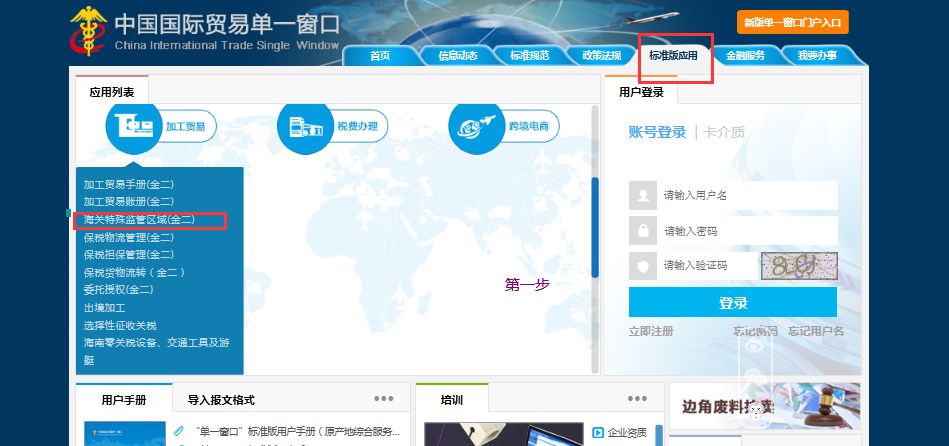Click the caduceus site logo
This screenshot has width=949, height=446.
pos(88,31)
